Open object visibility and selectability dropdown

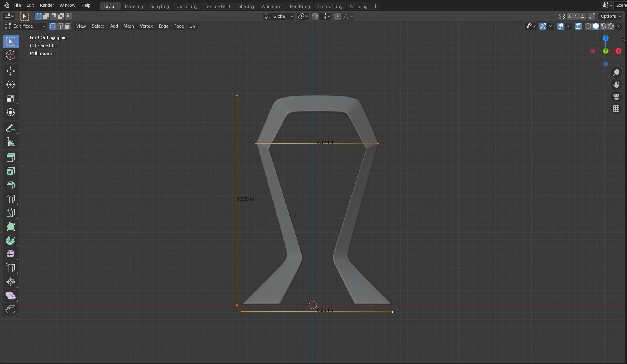click(531, 26)
